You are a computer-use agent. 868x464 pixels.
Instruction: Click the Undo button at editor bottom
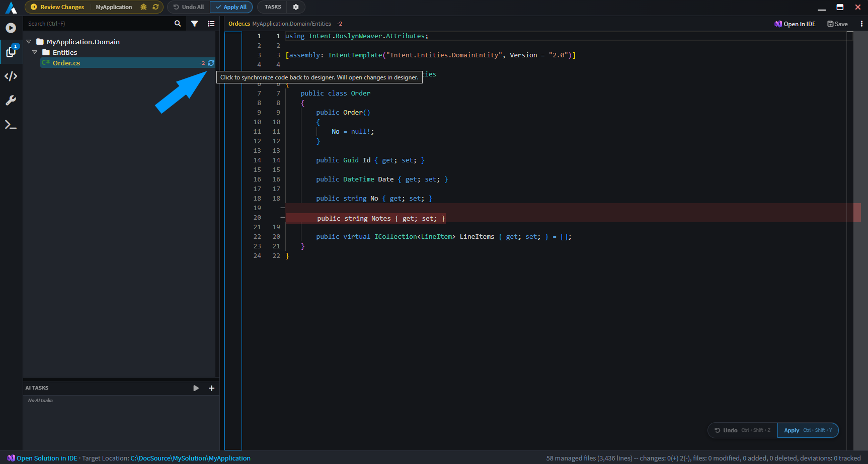point(743,430)
